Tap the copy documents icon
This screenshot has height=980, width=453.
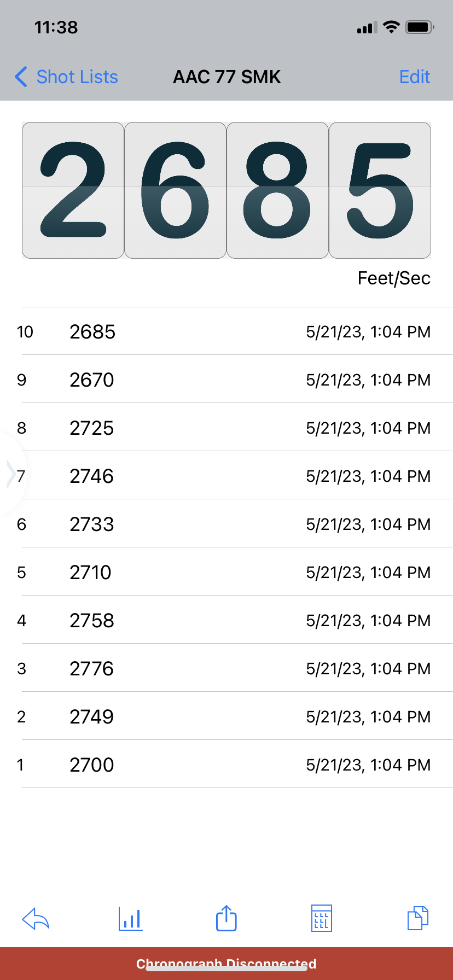(418, 918)
